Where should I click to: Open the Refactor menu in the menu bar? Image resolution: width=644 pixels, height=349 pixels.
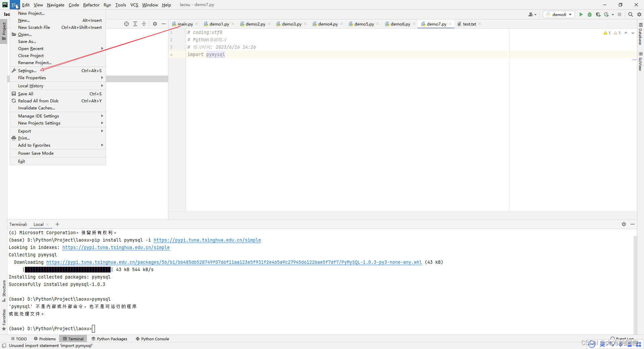pyautogui.click(x=91, y=5)
